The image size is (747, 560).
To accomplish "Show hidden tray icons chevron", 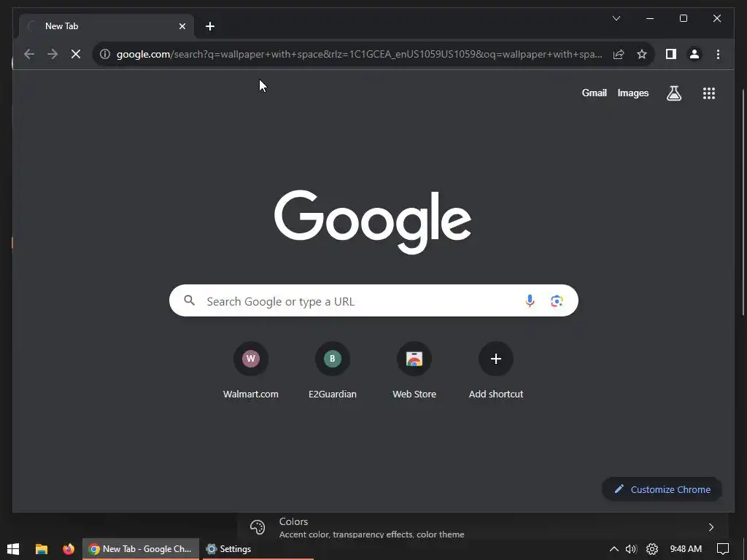I will pyautogui.click(x=614, y=549).
